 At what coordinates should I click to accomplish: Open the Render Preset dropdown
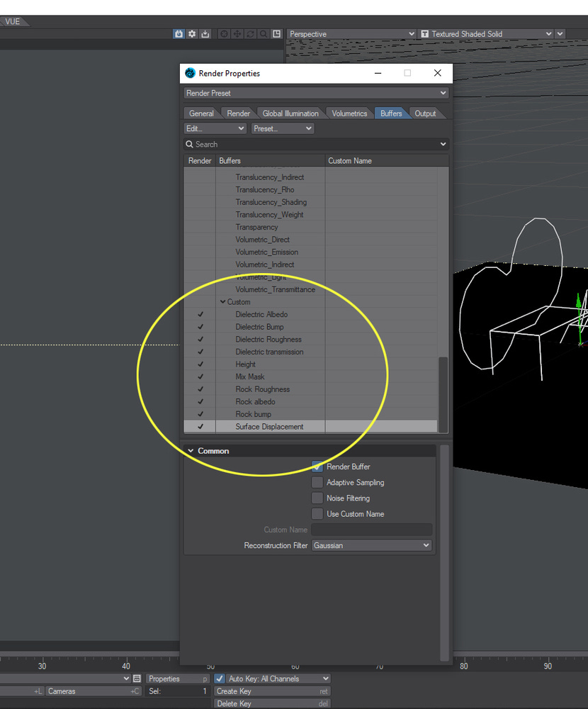pos(317,93)
